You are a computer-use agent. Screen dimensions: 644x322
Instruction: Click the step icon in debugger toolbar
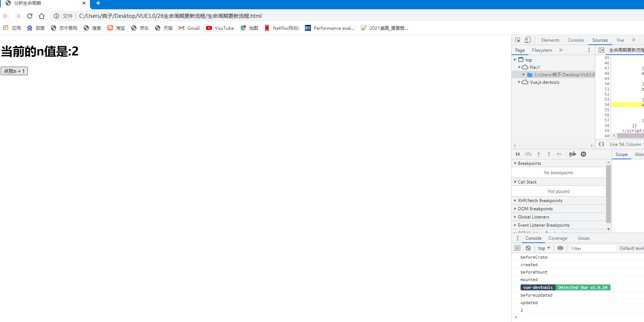[x=559, y=154]
